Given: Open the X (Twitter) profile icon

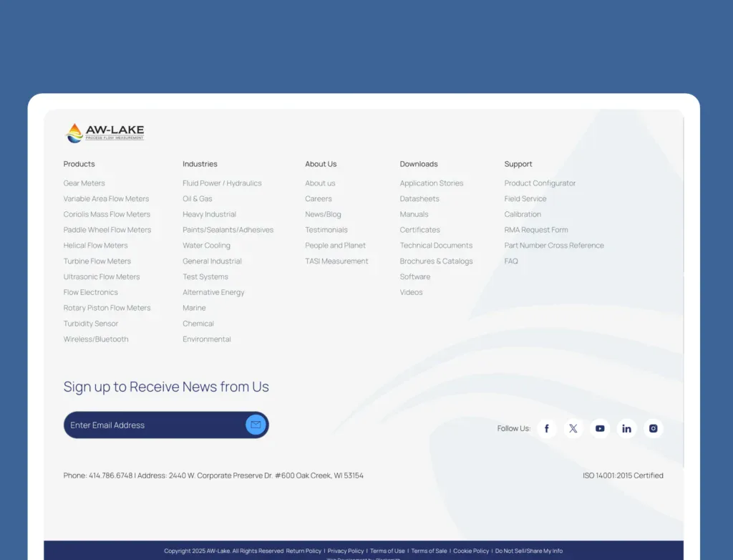Looking at the screenshot, I should click(x=573, y=429).
